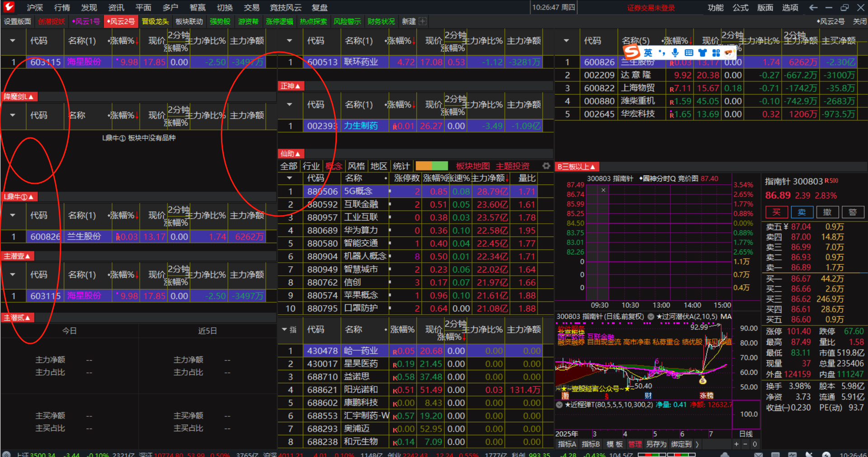Expand indicator dropdown beside 近程弹T
Image resolution: width=868 pixels, height=457 pixels.
(x=560, y=405)
